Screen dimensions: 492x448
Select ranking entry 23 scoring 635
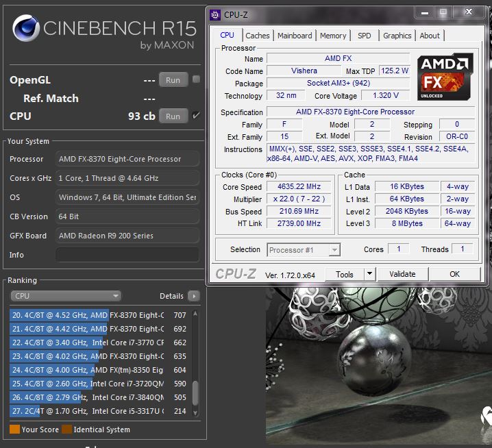(x=99, y=356)
